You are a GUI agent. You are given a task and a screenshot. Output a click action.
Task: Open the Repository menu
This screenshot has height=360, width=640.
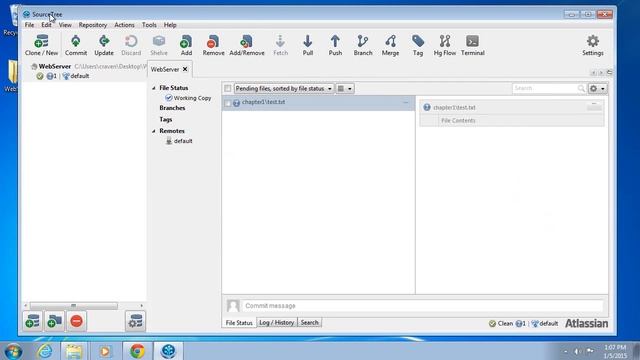tap(93, 25)
